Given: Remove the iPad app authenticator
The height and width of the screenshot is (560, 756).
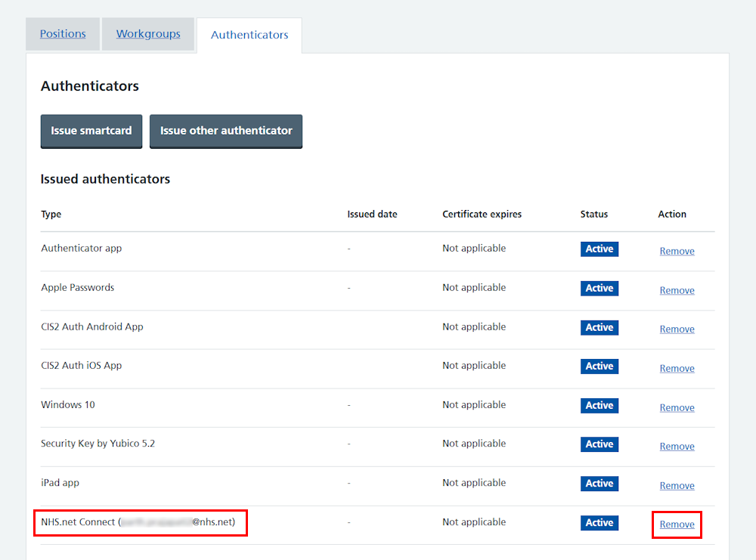Looking at the screenshot, I should click(677, 486).
